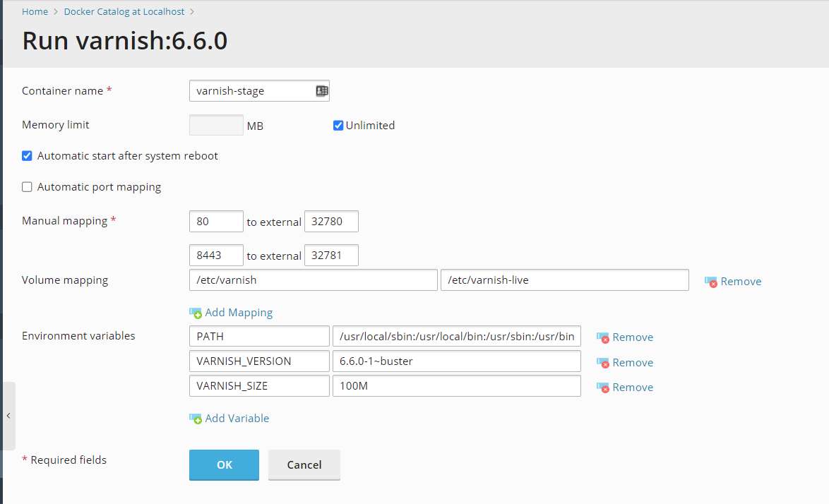The height and width of the screenshot is (504, 829).
Task: Collapse the sidebar with the left arrow handle
Action: (9, 416)
